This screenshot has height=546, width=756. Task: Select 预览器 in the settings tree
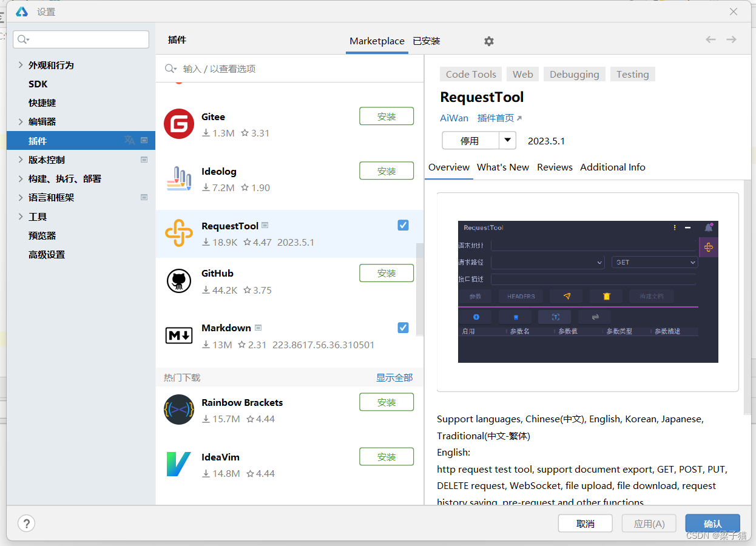[42, 235]
